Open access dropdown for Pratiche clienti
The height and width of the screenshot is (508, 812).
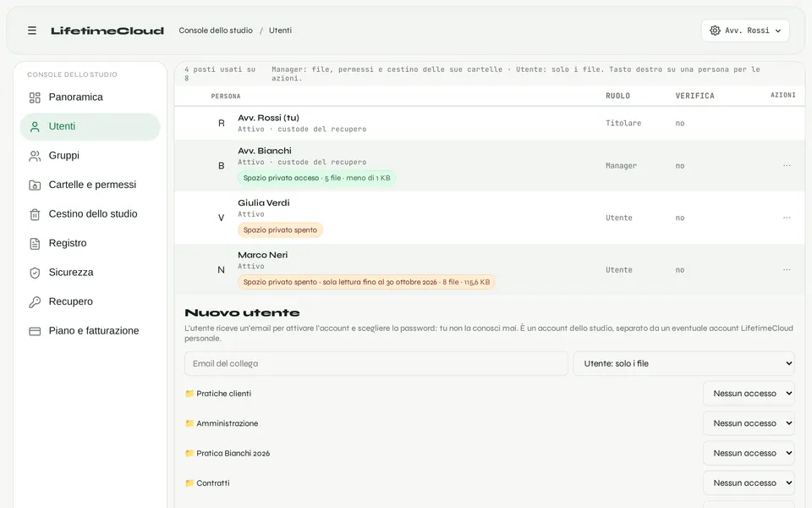click(749, 394)
